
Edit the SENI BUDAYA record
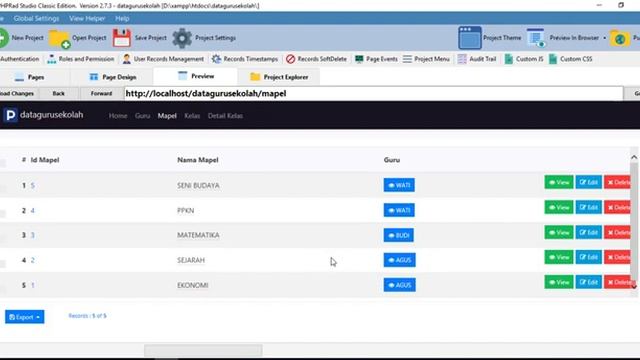[589, 182]
